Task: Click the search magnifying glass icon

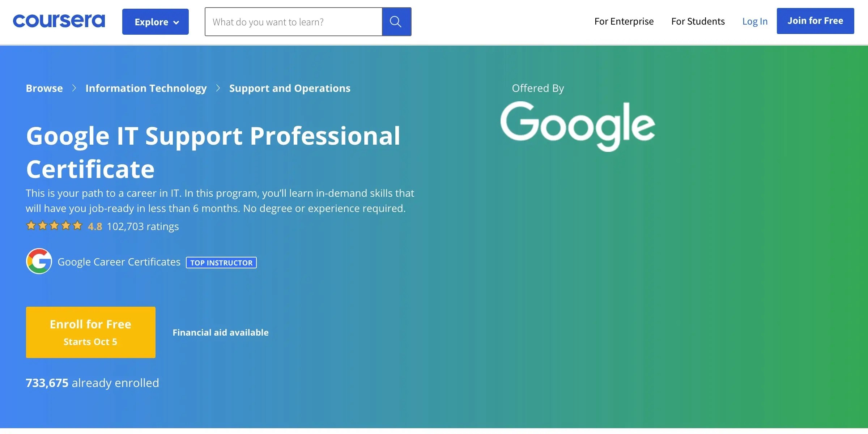Action: pos(396,21)
